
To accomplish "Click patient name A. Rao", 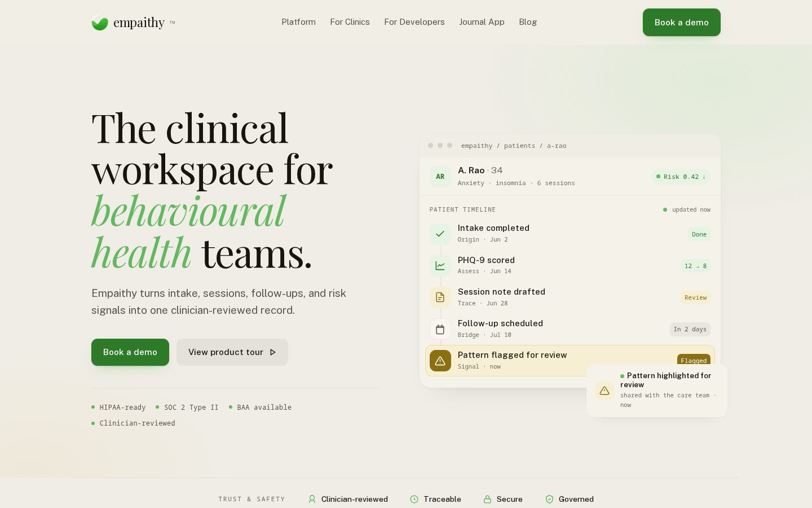I will 471,170.
